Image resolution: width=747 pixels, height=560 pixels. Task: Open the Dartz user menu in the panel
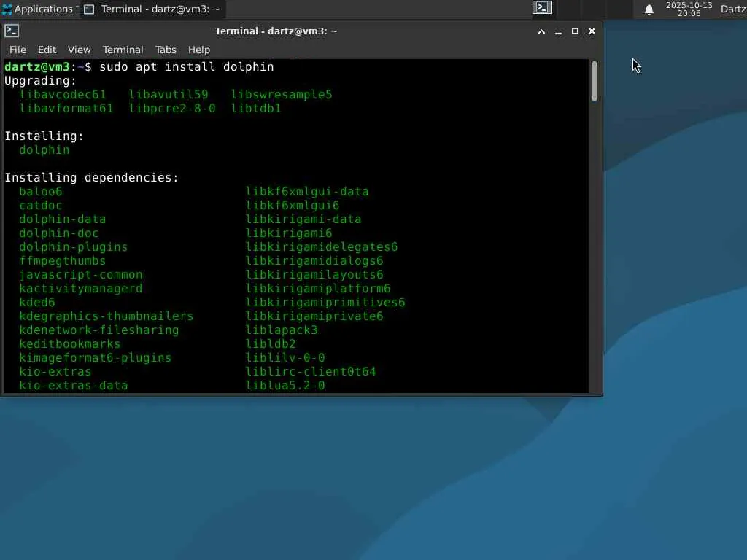click(733, 9)
